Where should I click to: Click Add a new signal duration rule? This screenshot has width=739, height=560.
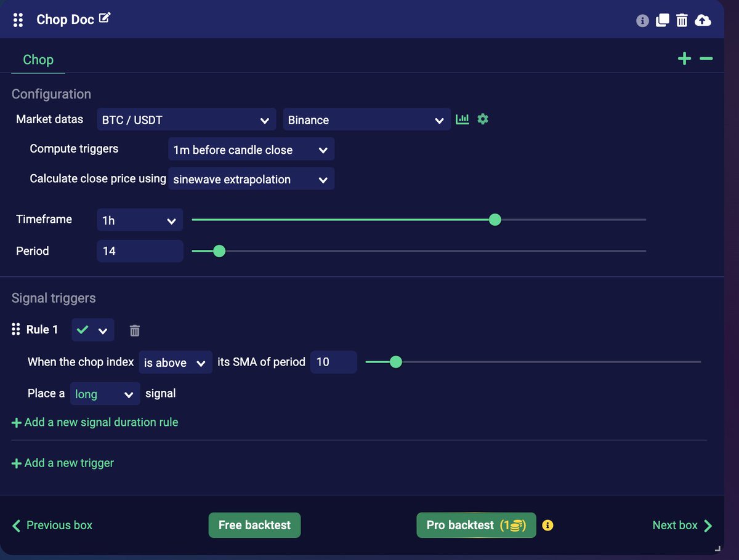95,423
